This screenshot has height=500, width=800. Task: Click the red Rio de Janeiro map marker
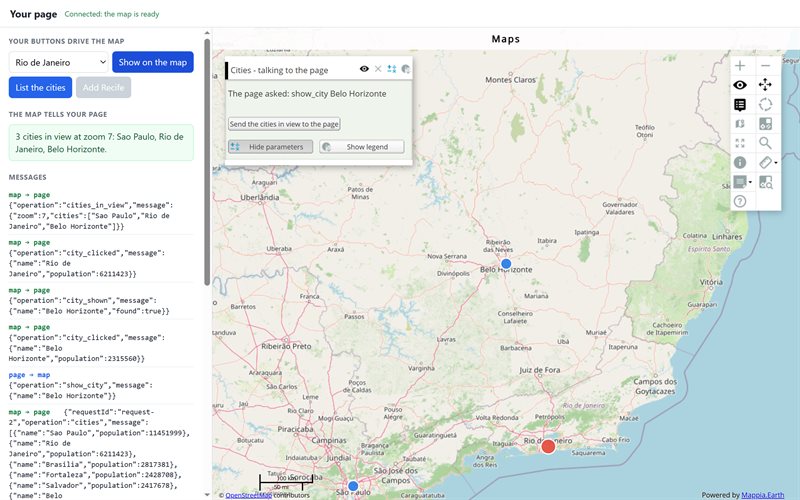coord(548,446)
